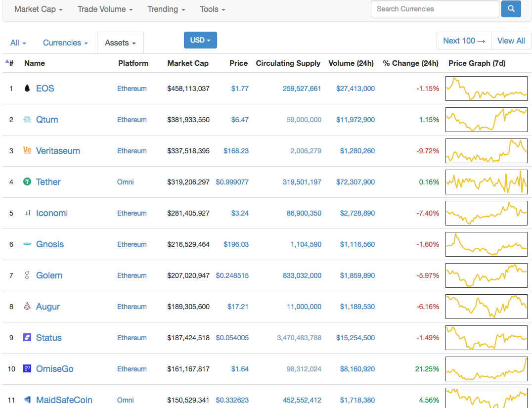Open the Tether 7d price graph

click(486, 182)
